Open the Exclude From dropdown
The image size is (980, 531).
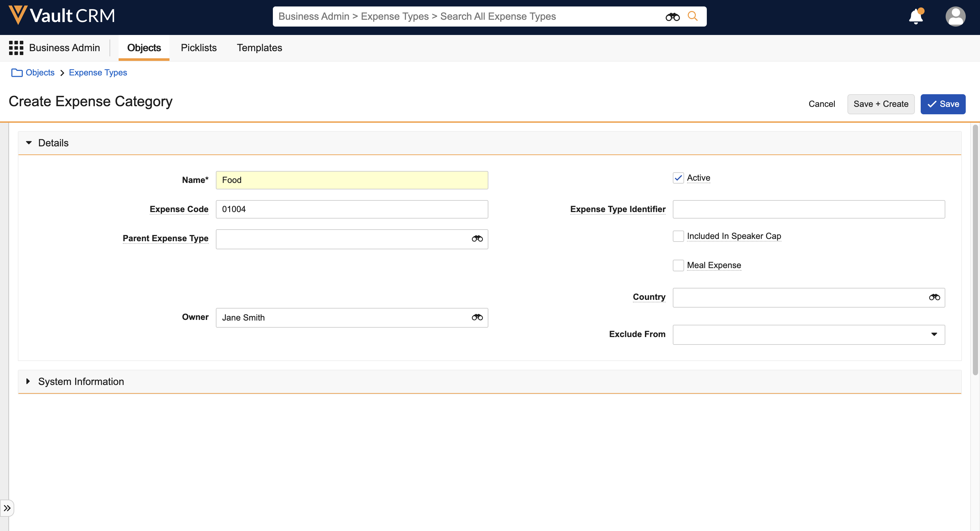(x=809, y=334)
